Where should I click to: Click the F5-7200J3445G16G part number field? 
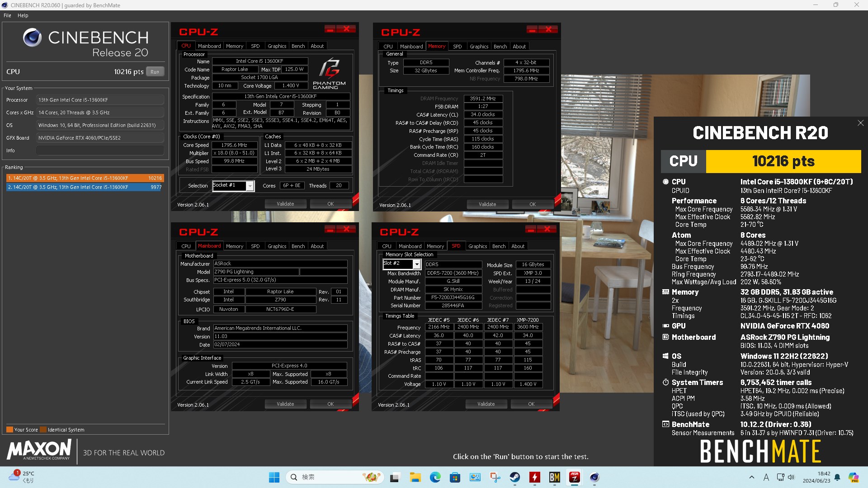(453, 297)
